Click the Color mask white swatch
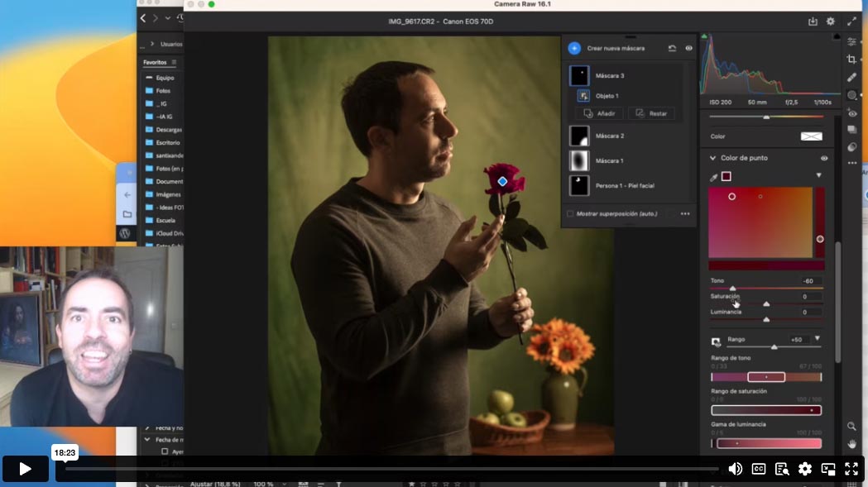The height and width of the screenshot is (487, 868). (812, 136)
